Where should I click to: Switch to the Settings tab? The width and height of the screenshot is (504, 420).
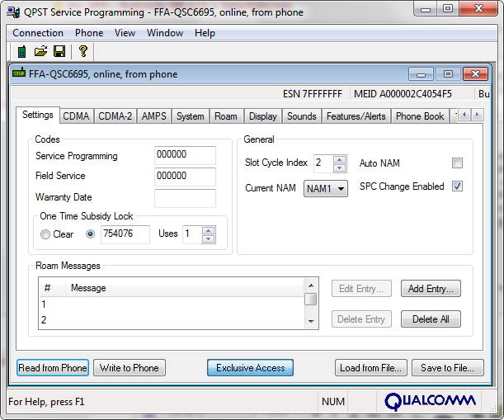tap(38, 116)
